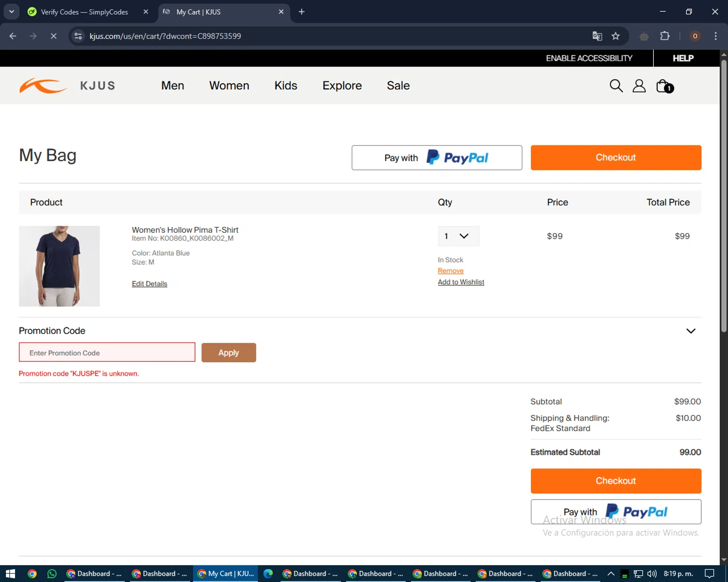The width and height of the screenshot is (728, 582).
Task: Click the Color: Atlanta Blue text
Action: pyautogui.click(x=161, y=253)
